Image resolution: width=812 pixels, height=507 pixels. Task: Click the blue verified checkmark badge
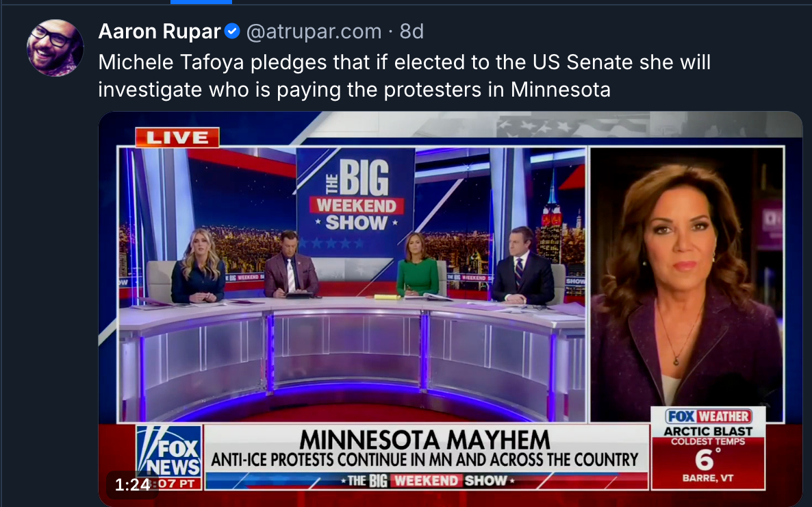coord(232,32)
